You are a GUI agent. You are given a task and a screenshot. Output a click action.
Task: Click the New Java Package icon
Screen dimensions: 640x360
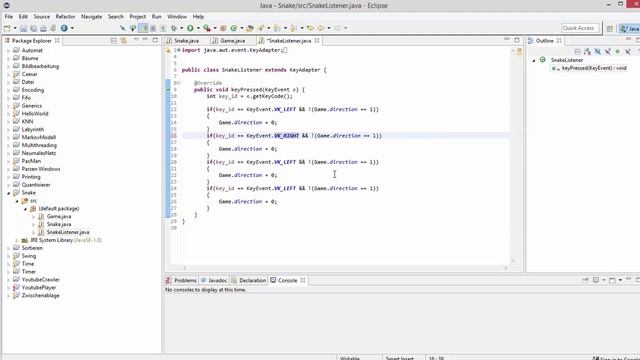pos(223,28)
